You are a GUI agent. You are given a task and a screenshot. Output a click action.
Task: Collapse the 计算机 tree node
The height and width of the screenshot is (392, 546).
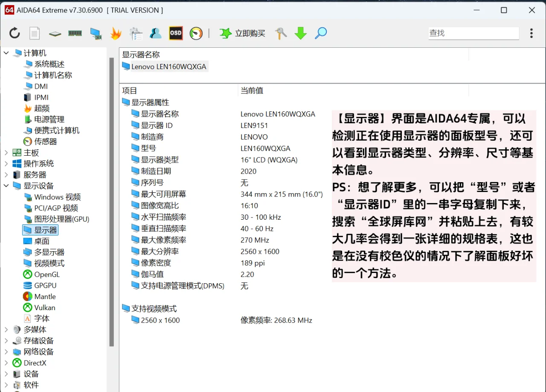tap(6, 53)
